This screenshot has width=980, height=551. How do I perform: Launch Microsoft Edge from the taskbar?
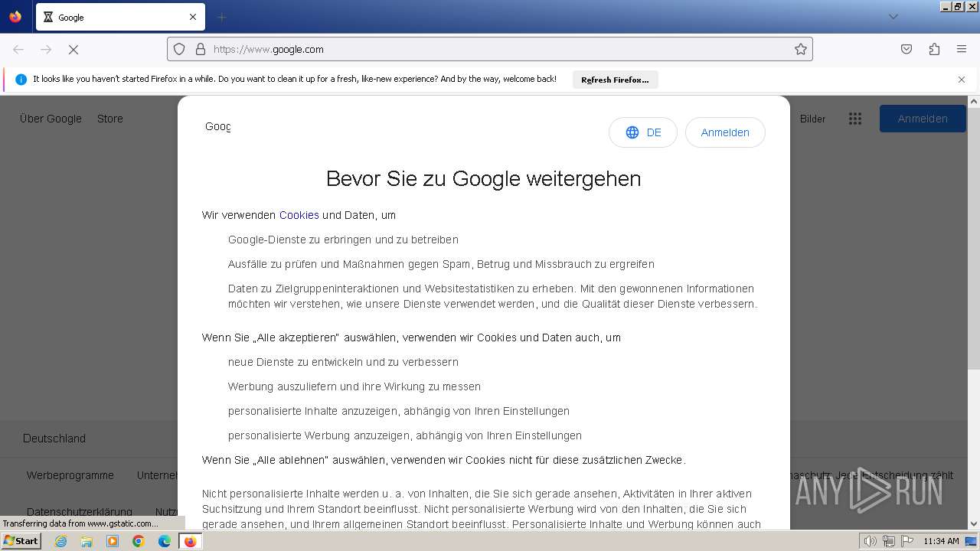(x=165, y=541)
